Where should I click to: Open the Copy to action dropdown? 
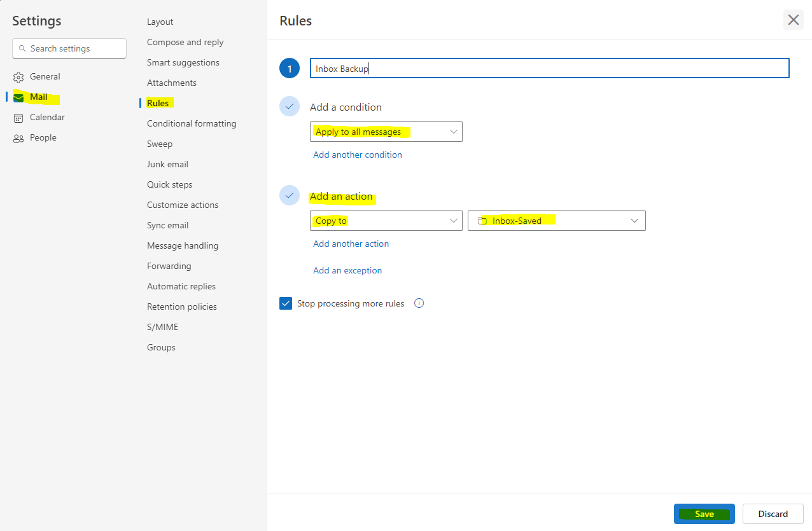[386, 221]
